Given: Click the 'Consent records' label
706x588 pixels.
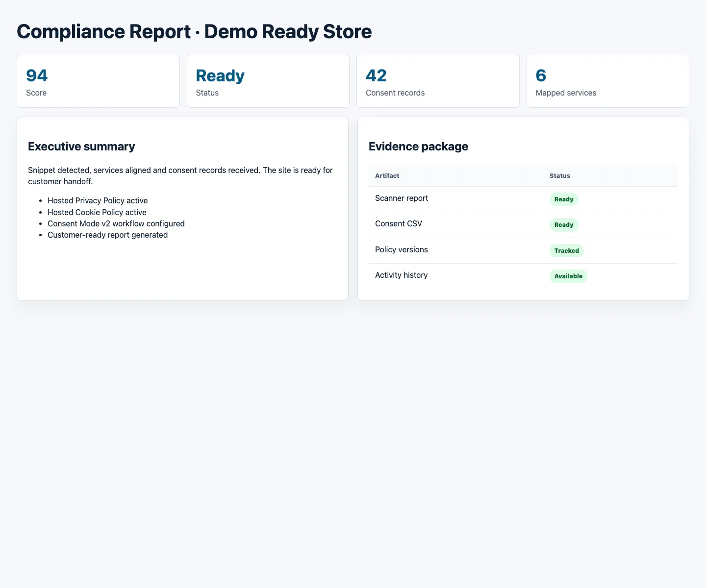Looking at the screenshot, I should pyautogui.click(x=395, y=93).
